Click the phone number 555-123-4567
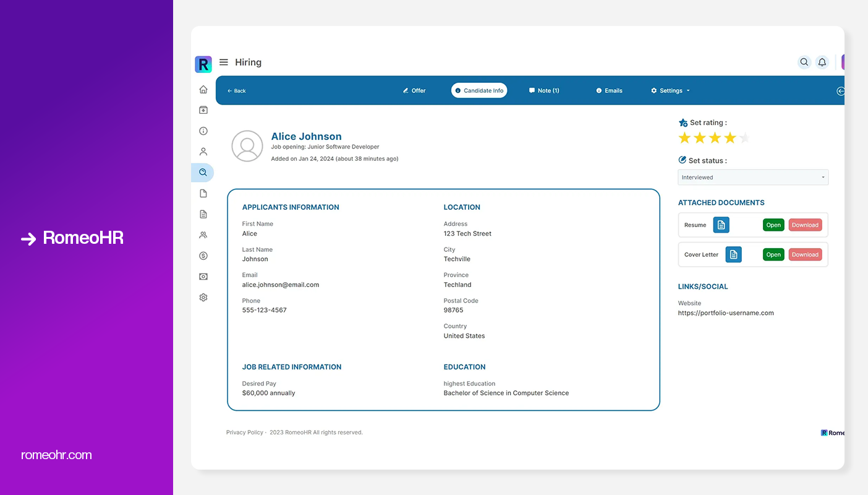This screenshot has width=868, height=495. 265,311
